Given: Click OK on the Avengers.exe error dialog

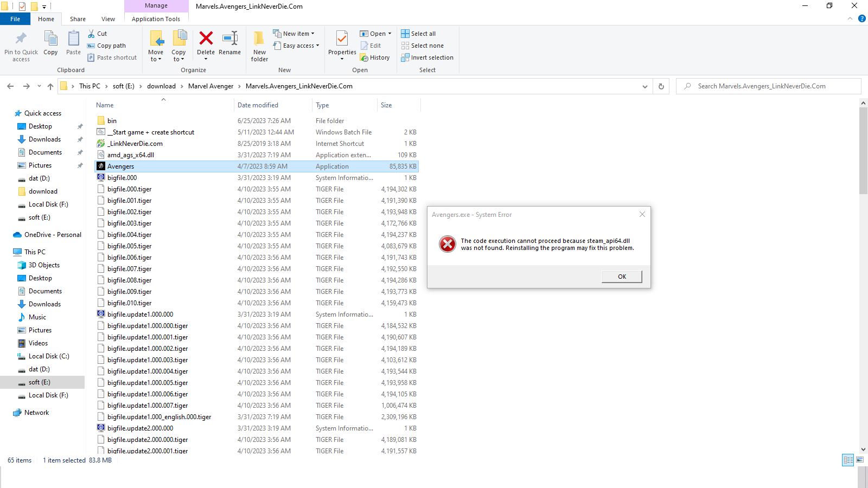Looking at the screenshot, I should [x=621, y=276].
